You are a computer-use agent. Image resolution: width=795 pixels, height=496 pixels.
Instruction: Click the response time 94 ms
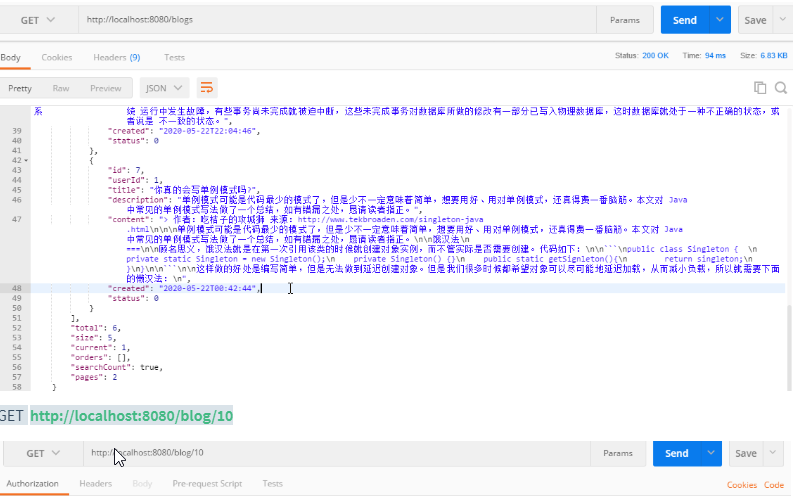pyautogui.click(x=715, y=55)
